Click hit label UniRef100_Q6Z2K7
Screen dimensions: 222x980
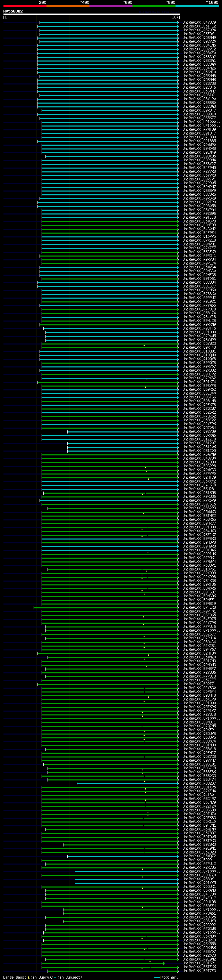click(199, 535)
